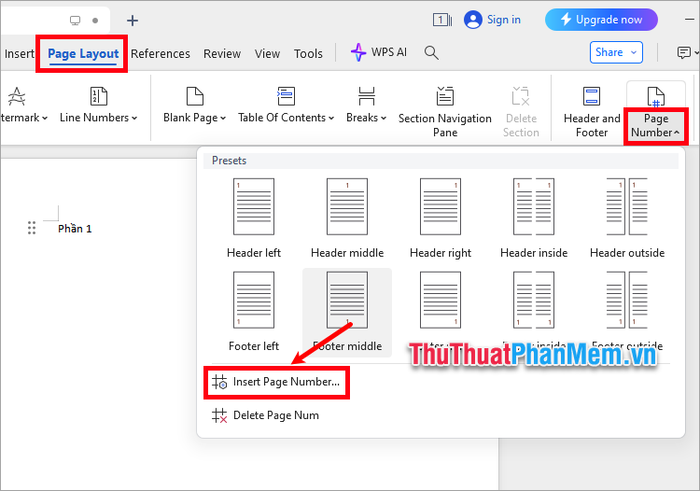700x491 pixels.
Task: Open the References tab
Action: 160,54
